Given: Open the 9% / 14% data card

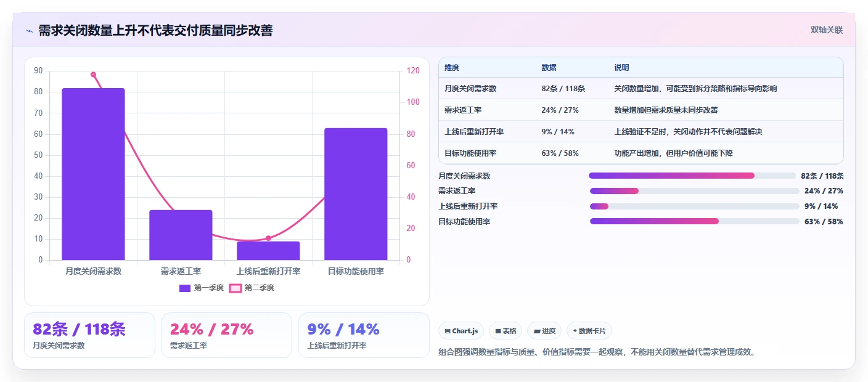Looking at the screenshot, I should tap(364, 335).
